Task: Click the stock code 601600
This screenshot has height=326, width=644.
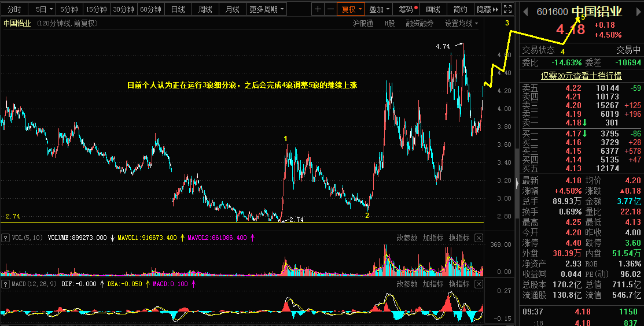Action: click(553, 12)
